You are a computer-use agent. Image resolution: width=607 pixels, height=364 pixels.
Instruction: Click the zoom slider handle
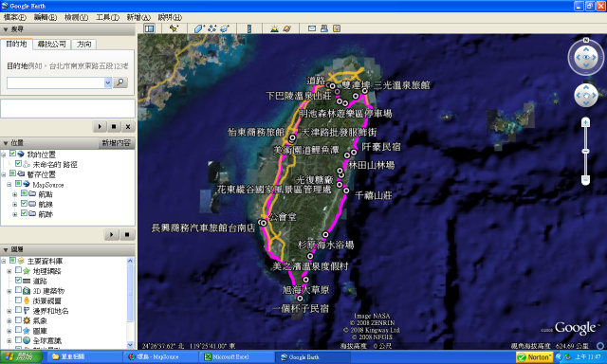pos(586,151)
